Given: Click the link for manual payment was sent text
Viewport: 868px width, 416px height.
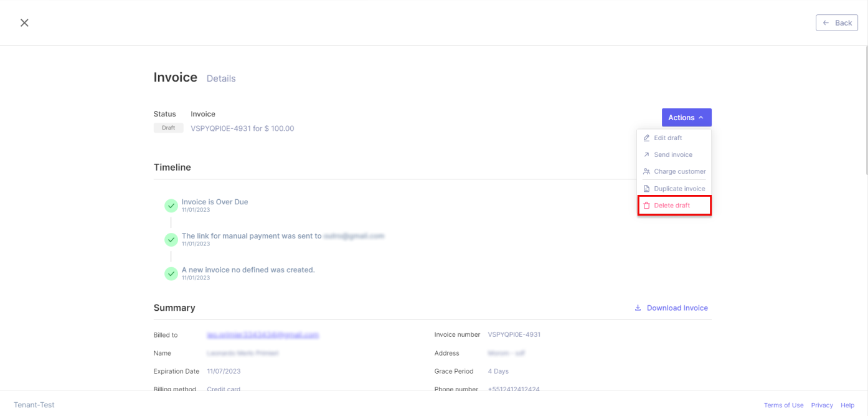Looking at the screenshot, I should tap(252, 236).
